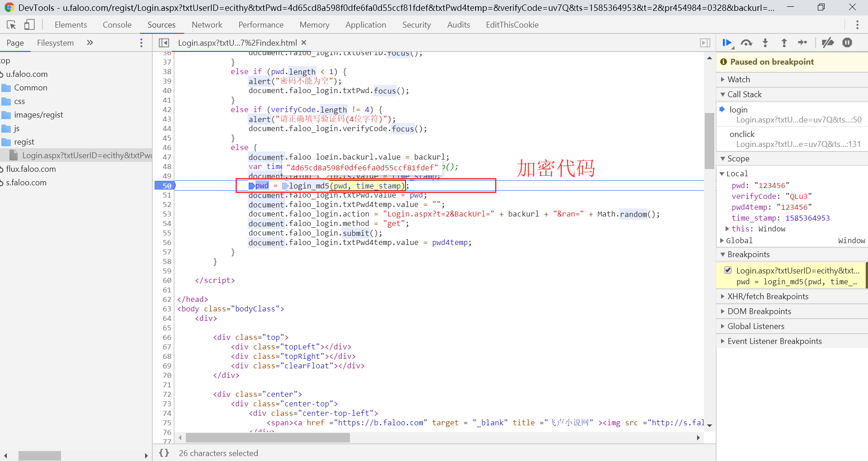The height and width of the screenshot is (461, 868).
Task: Expand the 'this: Window' object
Action: click(x=727, y=229)
